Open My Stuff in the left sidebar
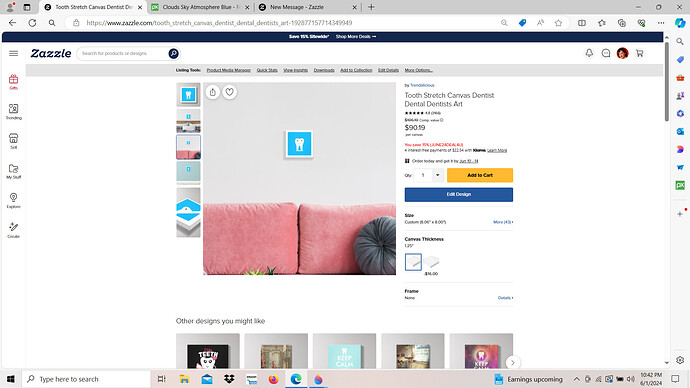The height and width of the screenshot is (388, 690). [13, 171]
